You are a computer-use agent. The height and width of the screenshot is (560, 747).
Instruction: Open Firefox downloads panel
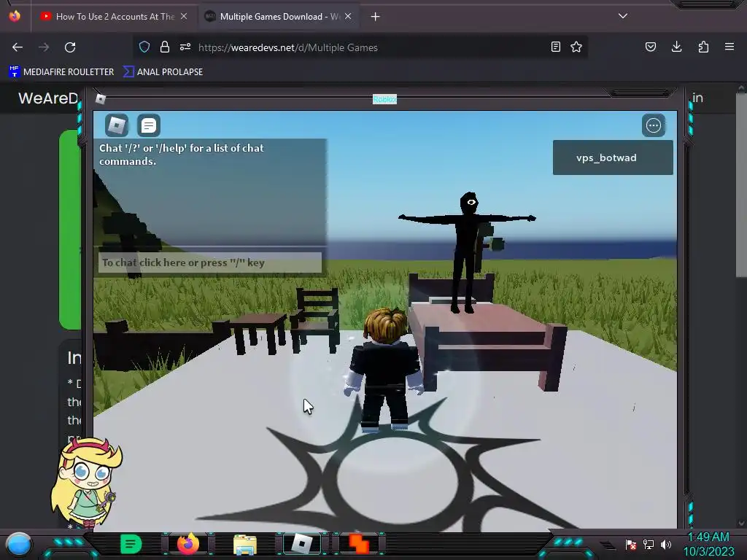pos(676,47)
